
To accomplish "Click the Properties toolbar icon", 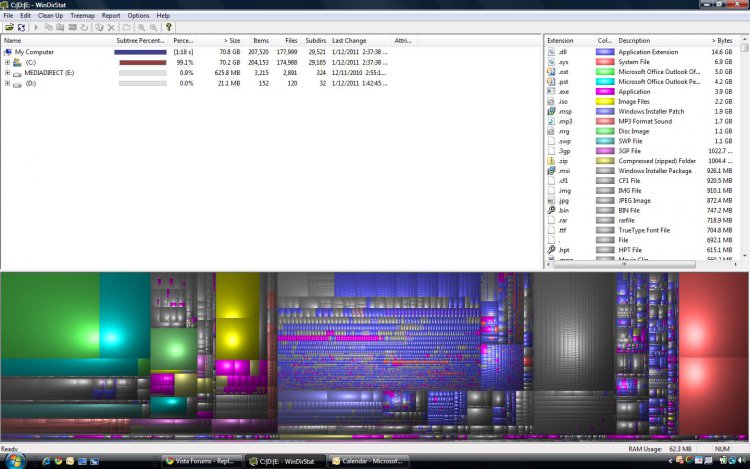I will (x=126, y=28).
